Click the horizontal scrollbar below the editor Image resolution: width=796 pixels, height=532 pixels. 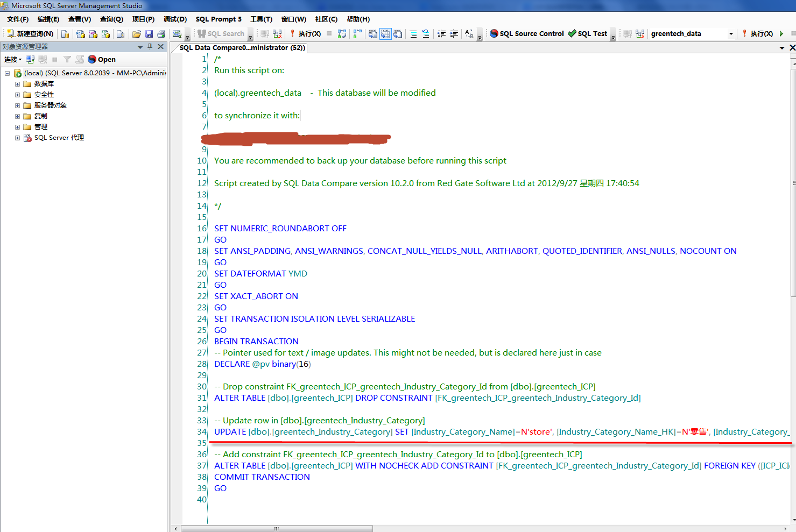[277, 529]
